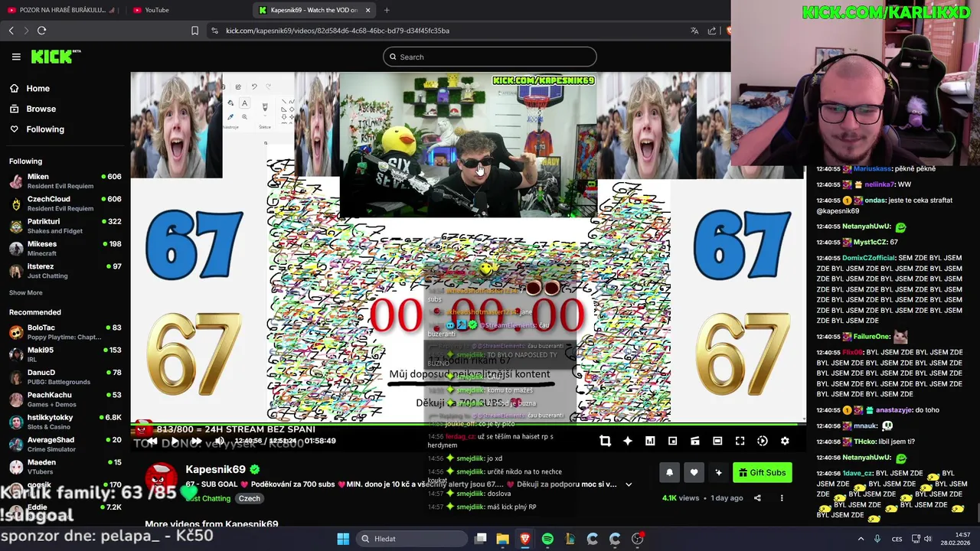Open the Kick hamburger sidebar menu

(x=16, y=57)
